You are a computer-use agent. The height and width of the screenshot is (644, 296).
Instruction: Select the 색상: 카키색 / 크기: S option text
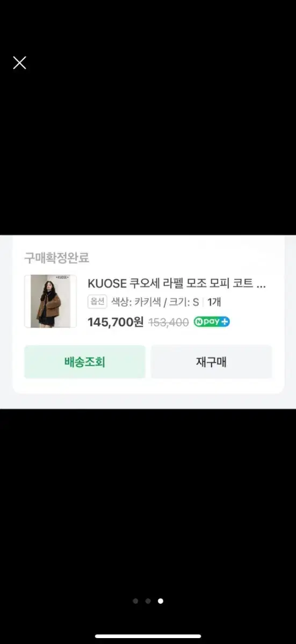[x=155, y=302]
